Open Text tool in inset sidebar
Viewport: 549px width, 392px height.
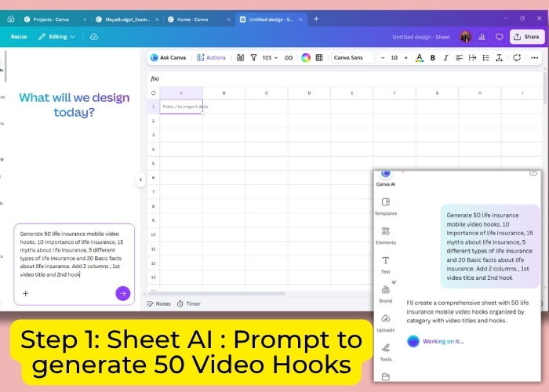pyautogui.click(x=386, y=265)
